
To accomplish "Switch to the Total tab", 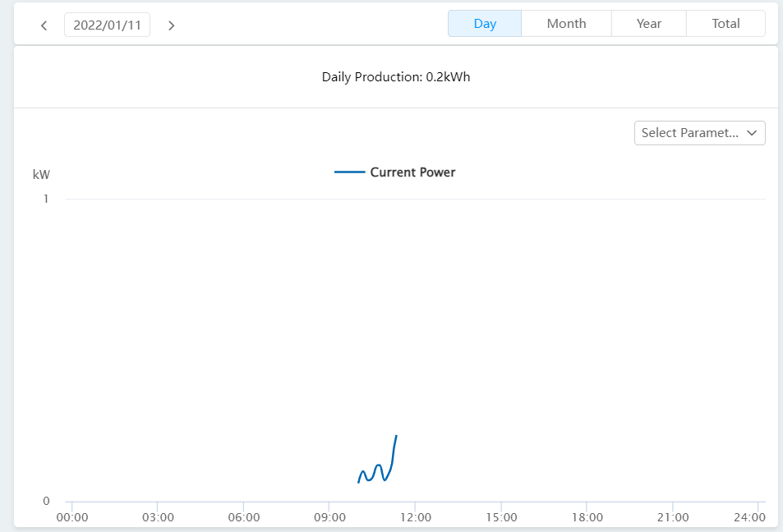I will pyautogui.click(x=725, y=24).
